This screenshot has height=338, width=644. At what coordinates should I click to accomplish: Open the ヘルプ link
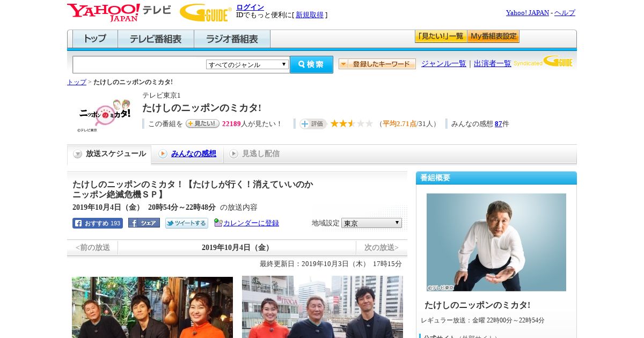click(x=565, y=13)
